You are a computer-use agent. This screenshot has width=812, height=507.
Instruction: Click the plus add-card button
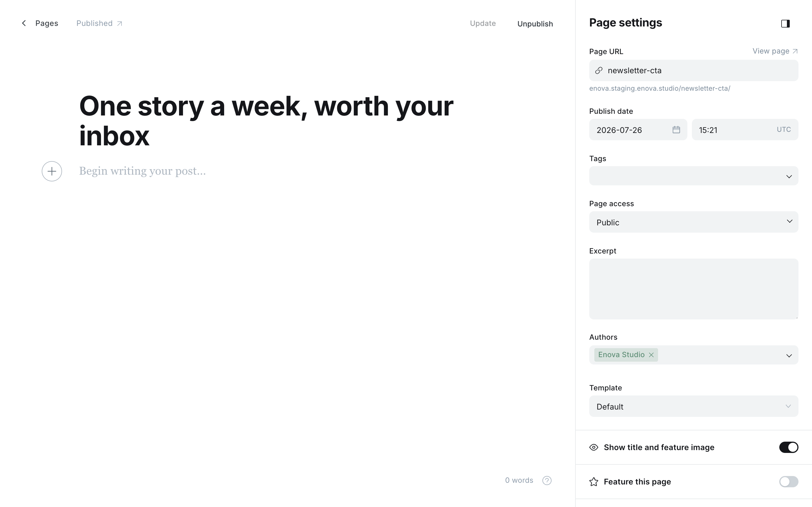tap(52, 171)
